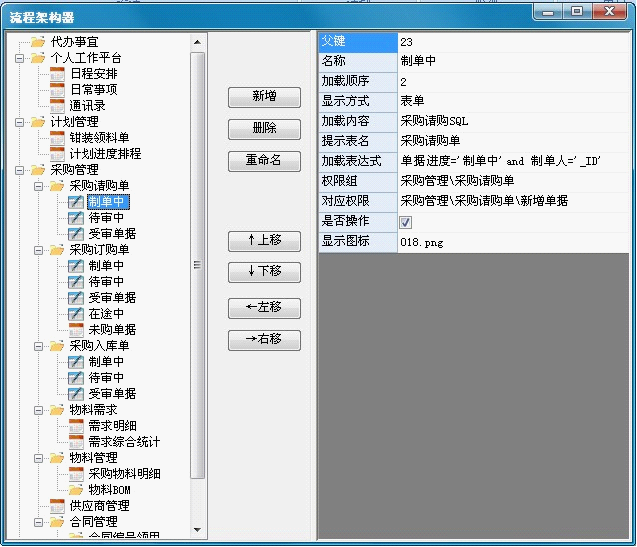Click the 钳装领料单 icon
The height and width of the screenshot is (547, 637).
tap(57, 138)
